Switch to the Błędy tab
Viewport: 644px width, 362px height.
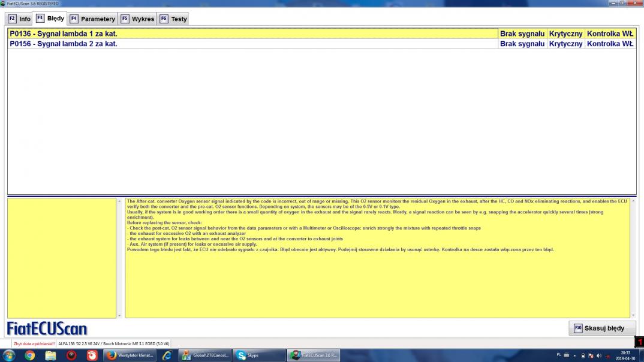tap(50, 19)
